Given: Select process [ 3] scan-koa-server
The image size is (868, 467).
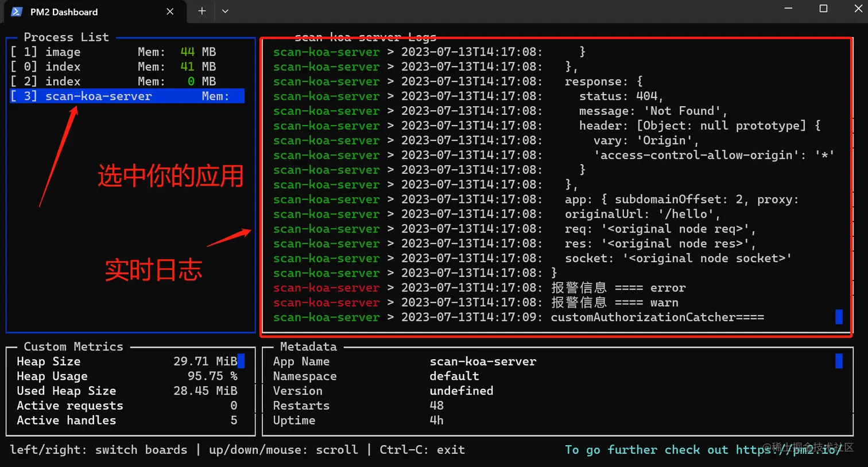Looking at the screenshot, I should point(127,96).
